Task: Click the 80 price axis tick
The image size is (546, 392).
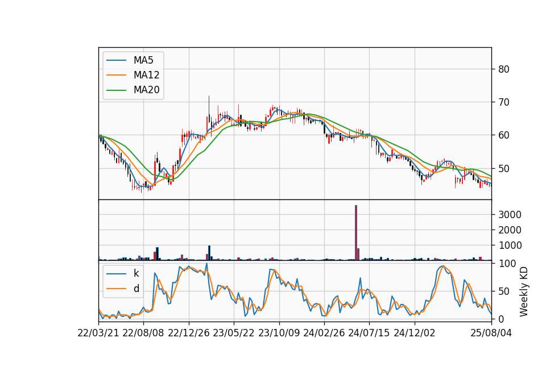Action: click(503, 69)
